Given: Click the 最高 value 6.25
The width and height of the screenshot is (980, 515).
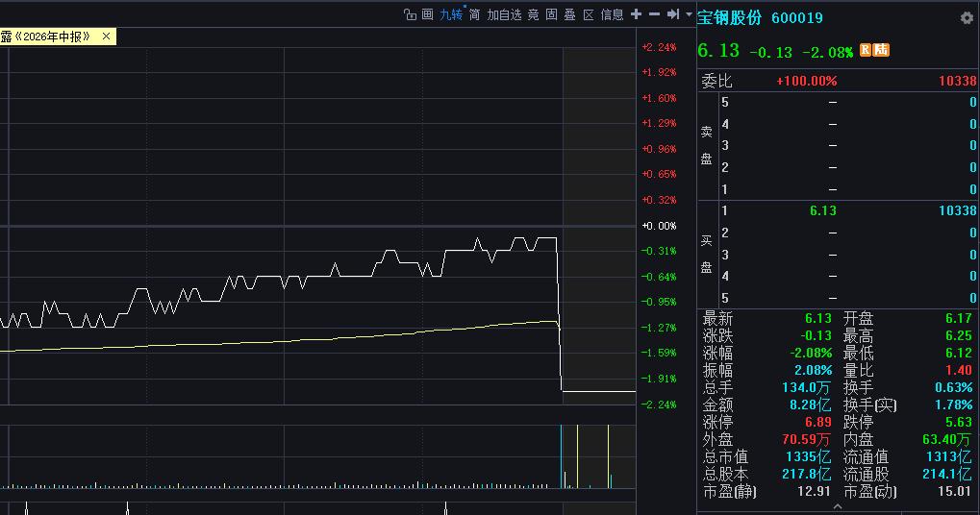Looking at the screenshot, I should pos(959,336).
